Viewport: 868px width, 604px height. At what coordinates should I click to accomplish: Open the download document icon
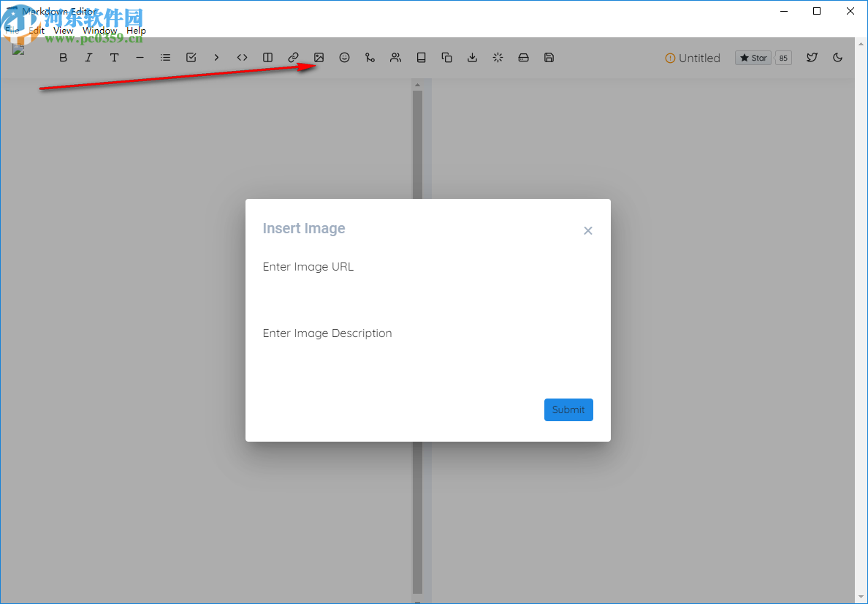click(x=472, y=57)
